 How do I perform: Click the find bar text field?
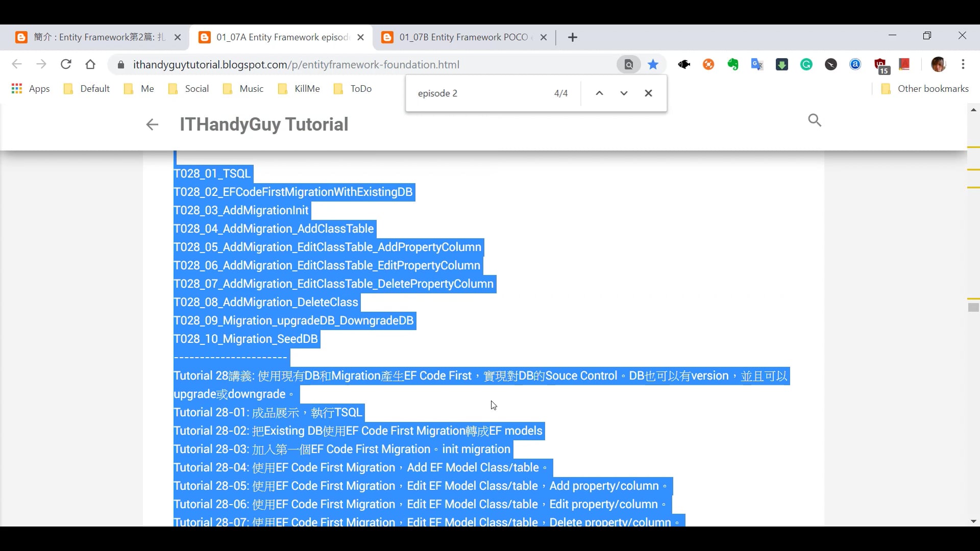(480, 93)
